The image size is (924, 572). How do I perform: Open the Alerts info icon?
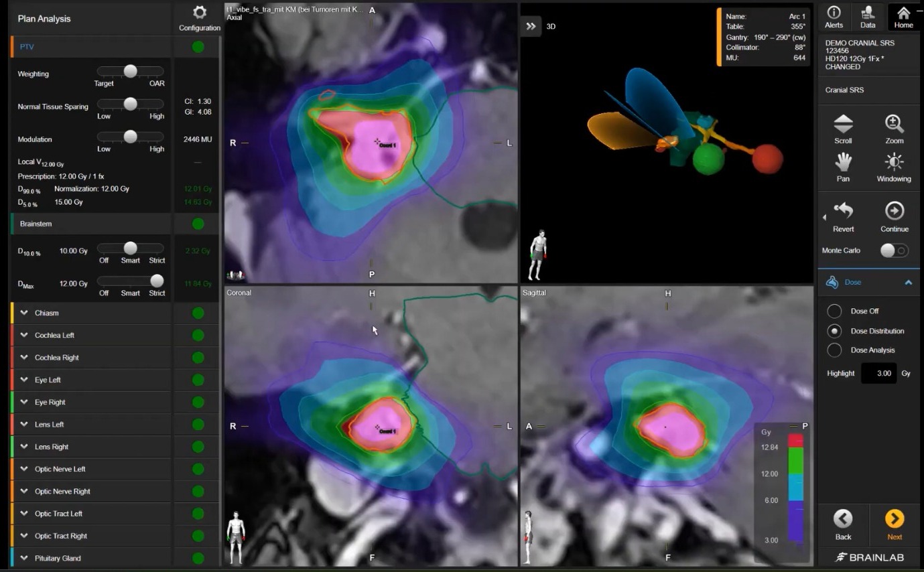pos(834,13)
